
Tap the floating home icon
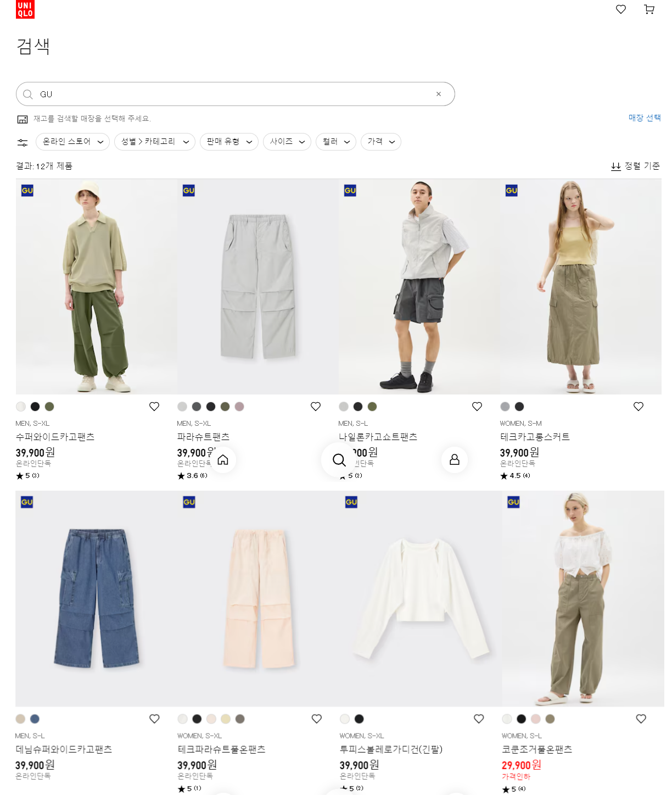tap(223, 460)
